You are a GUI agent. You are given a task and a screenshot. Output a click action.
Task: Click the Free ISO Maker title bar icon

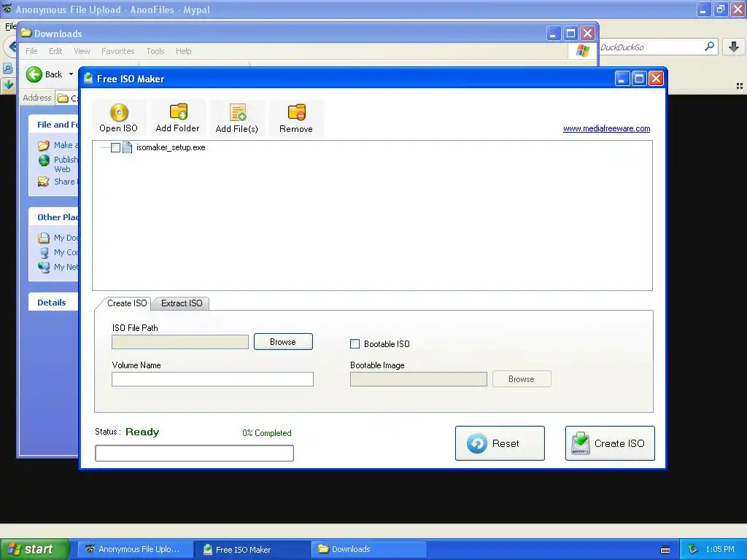[88, 79]
